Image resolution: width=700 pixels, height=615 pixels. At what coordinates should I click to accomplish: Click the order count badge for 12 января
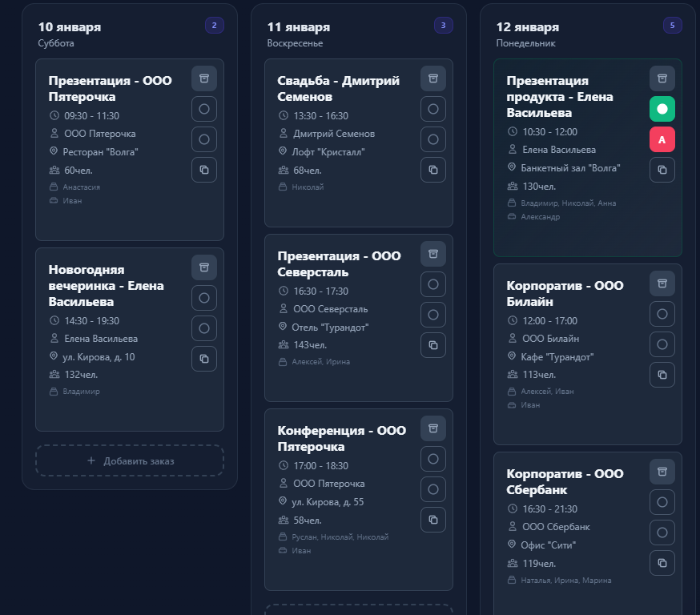pyautogui.click(x=672, y=26)
